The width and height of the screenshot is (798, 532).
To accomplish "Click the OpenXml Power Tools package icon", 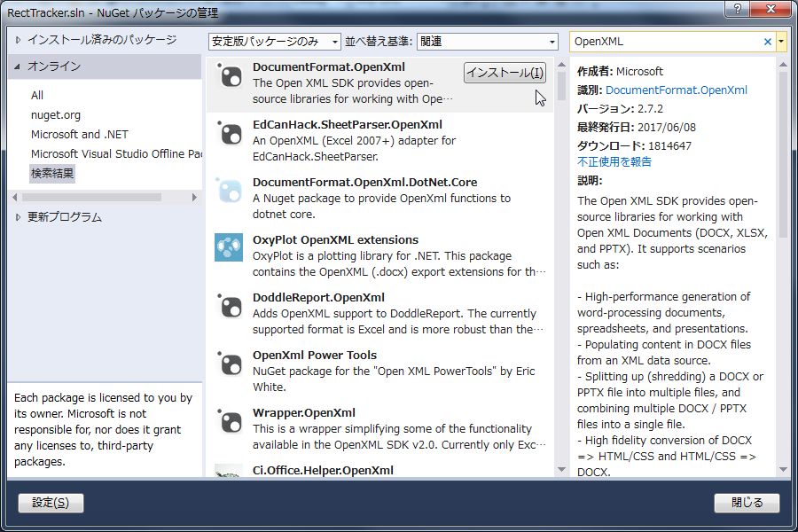I will pyautogui.click(x=229, y=364).
